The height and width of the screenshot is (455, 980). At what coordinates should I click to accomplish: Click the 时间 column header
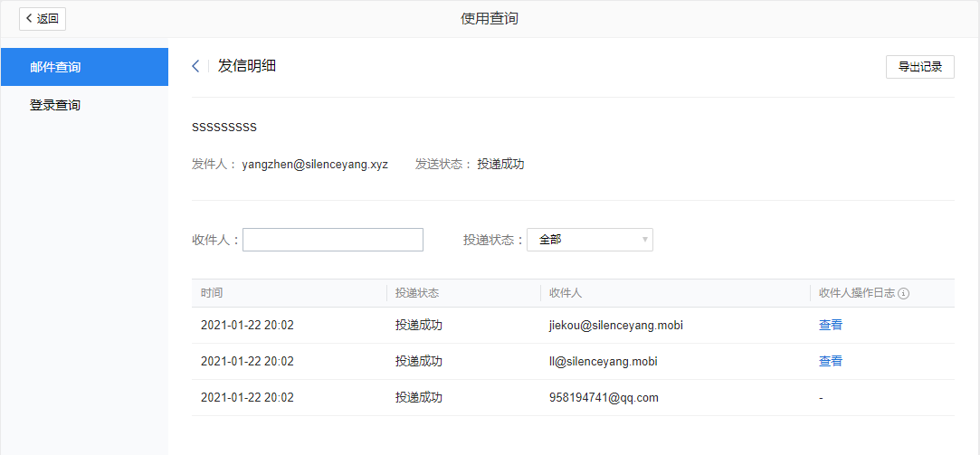click(212, 293)
